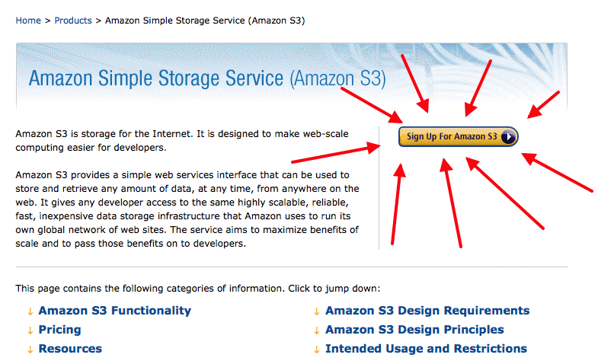Click the orange arrow beside Pricing
The width and height of the screenshot is (598, 364).
[x=30, y=330]
